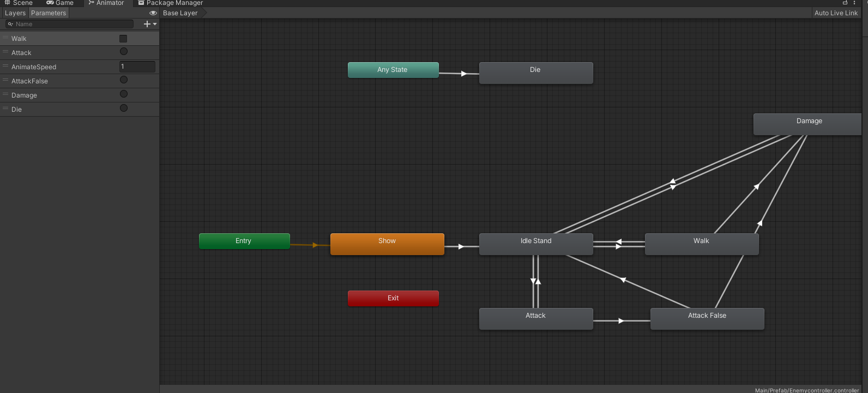868x393 pixels.
Task: Click the Base Layer breadcrumb
Action: pos(180,13)
